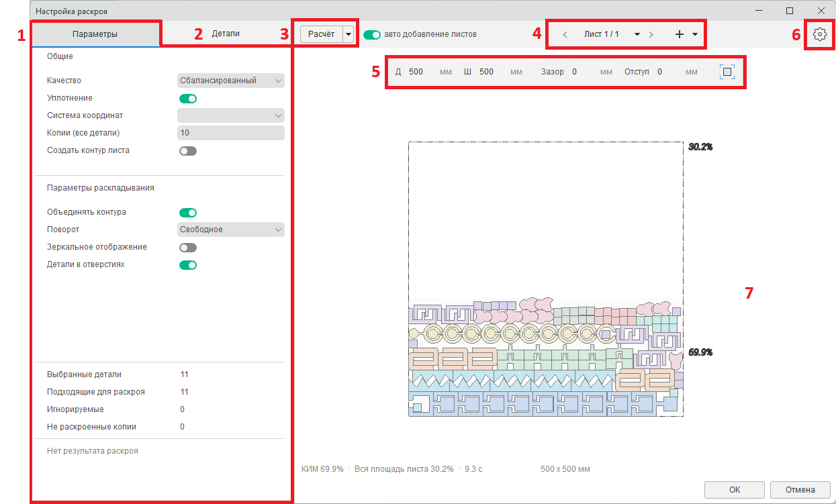Viewport: 836px width, 504px height.
Task: Click the Вся площадь листа 30.2% text
Action: (404, 469)
